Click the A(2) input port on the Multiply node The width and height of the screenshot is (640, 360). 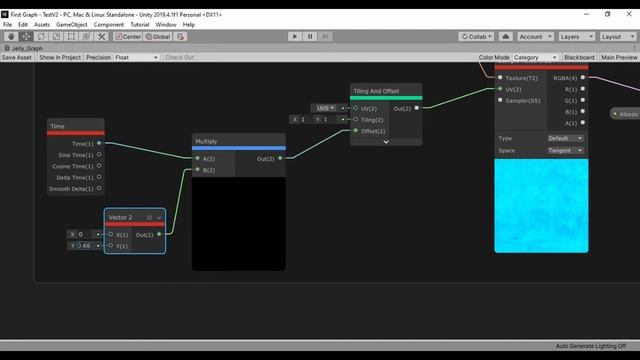click(x=198, y=158)
